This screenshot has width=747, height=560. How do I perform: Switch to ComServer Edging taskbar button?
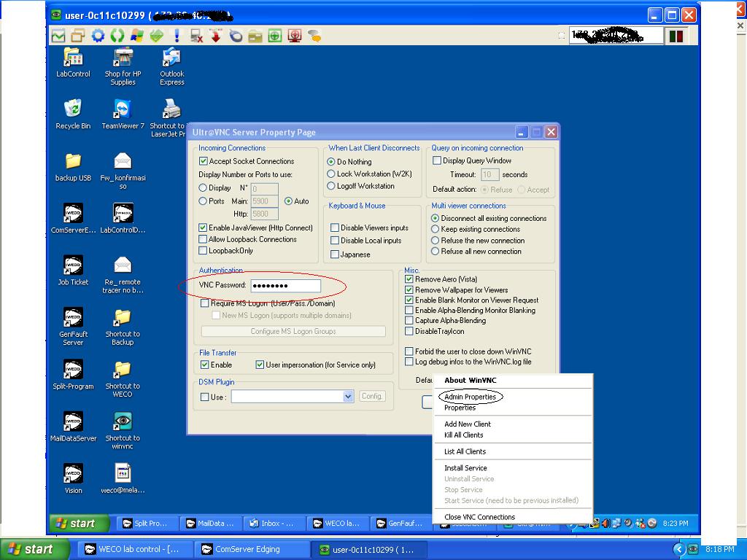(252, 550)
